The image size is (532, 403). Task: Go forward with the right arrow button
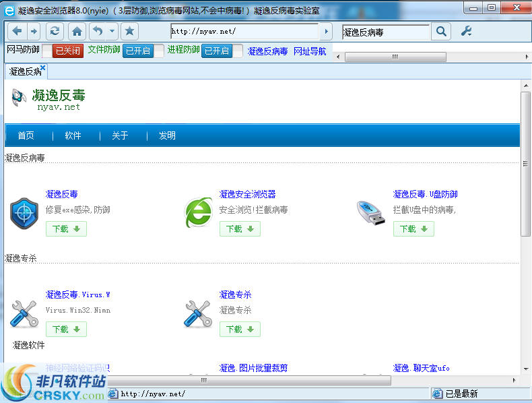[34, 32]
